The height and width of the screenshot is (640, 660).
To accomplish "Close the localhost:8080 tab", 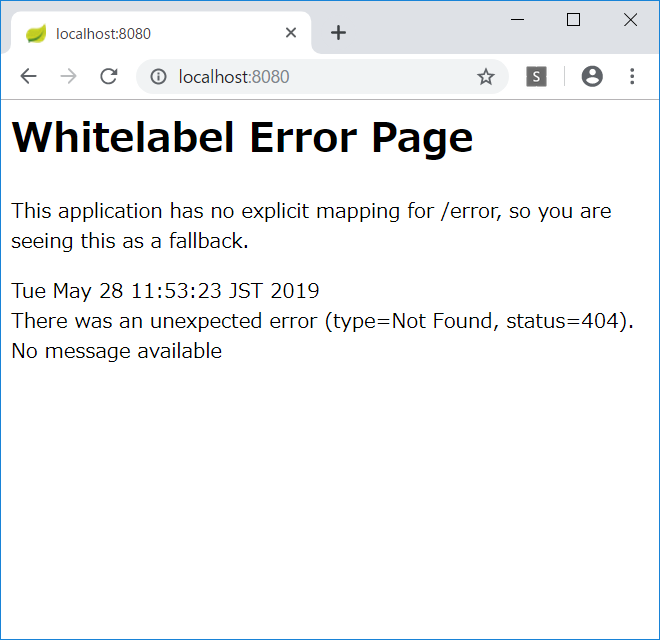I will (x=291, y=33).
